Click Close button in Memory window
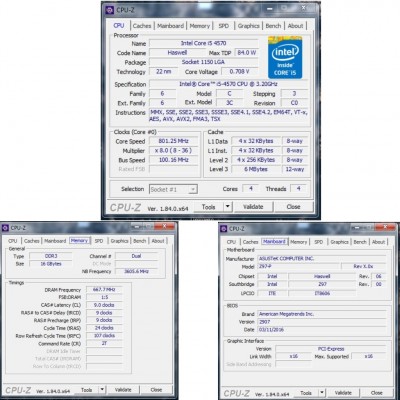 [156, 389]
